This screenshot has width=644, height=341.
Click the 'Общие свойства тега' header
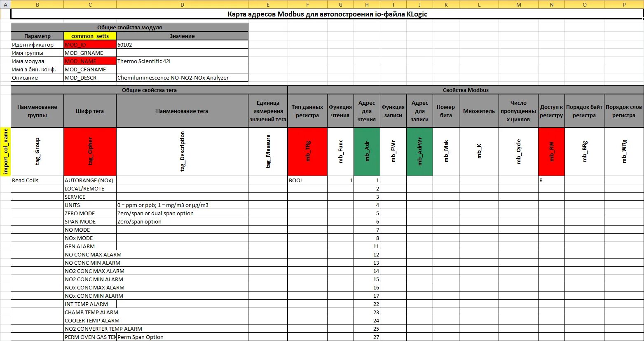point(150,90)
